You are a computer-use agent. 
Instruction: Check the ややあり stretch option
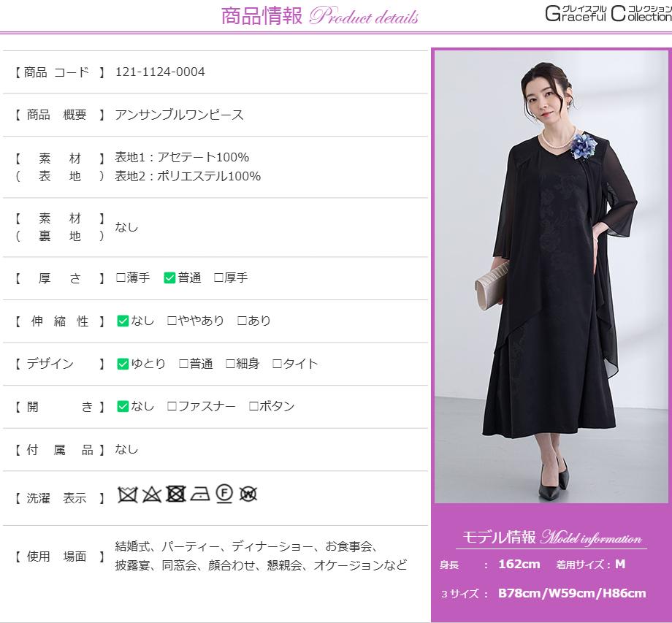pos(172,321)
